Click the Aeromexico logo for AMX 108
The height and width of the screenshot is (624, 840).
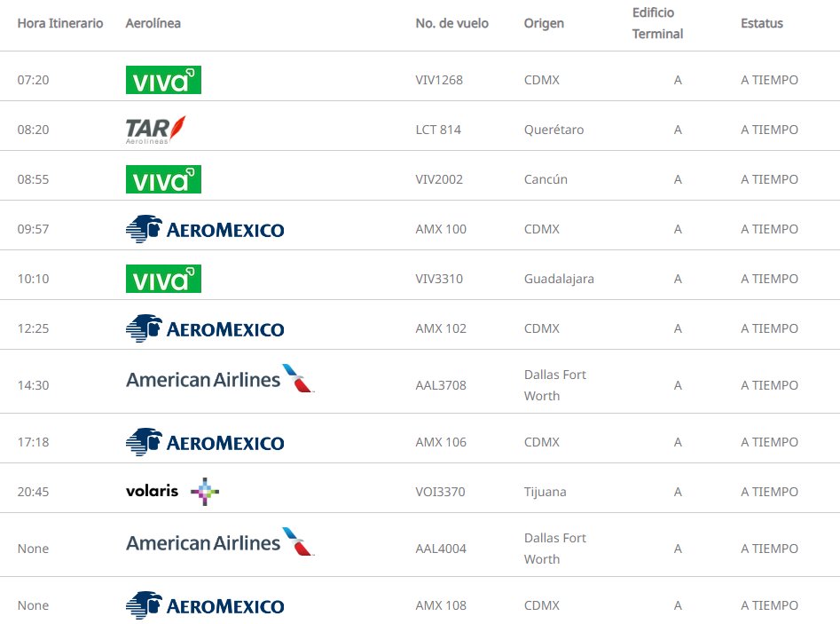coord(205,605)
